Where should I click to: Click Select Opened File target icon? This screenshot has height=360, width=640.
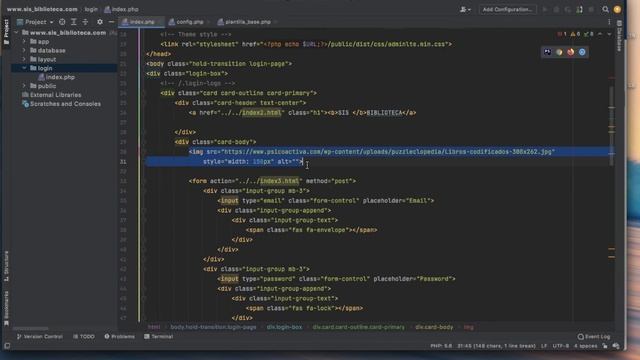click(62, 22)
